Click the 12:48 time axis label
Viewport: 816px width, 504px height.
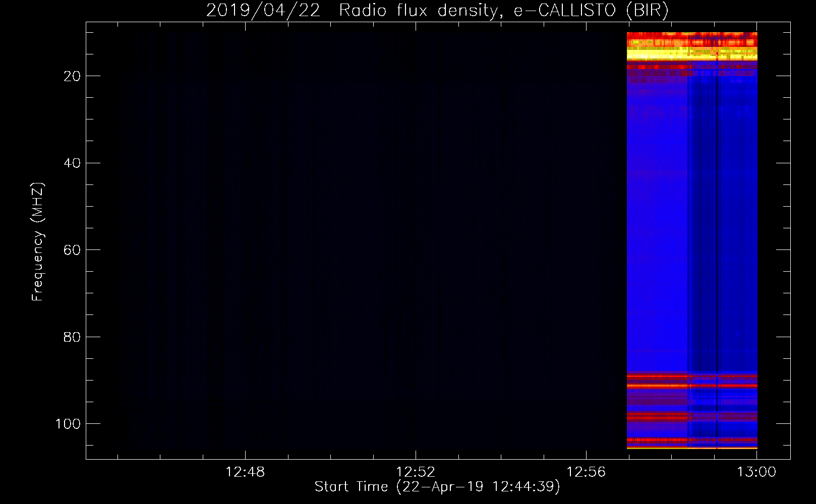(245, 472)
